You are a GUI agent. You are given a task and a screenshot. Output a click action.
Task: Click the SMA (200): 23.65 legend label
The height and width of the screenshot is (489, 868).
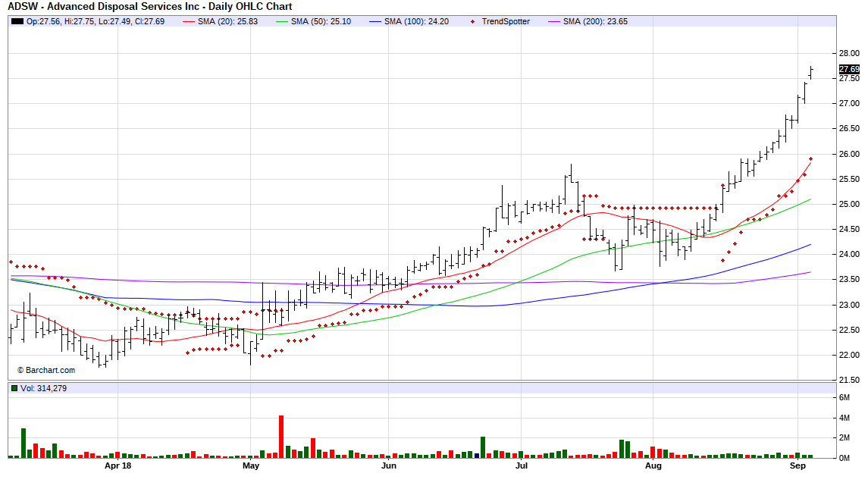pos(595,21)
